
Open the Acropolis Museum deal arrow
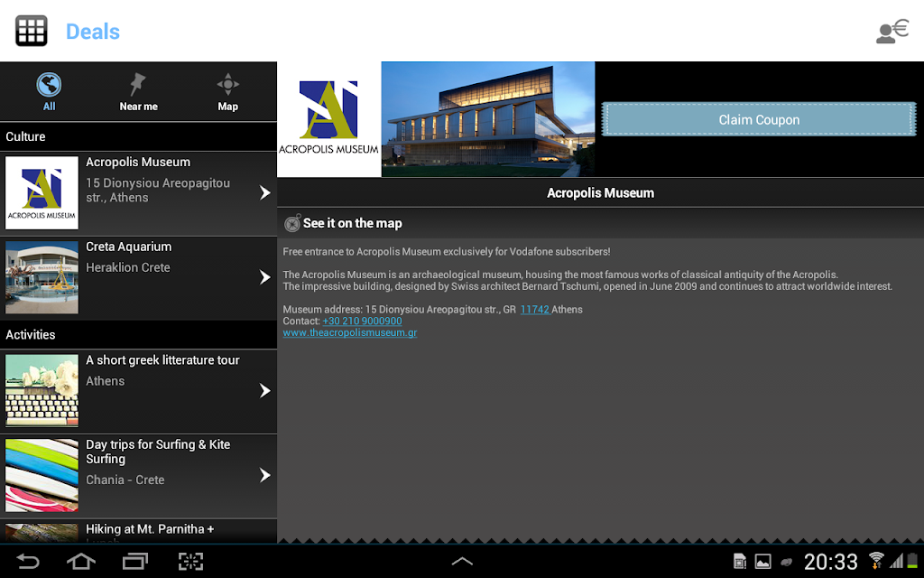(x=264, y=193)
